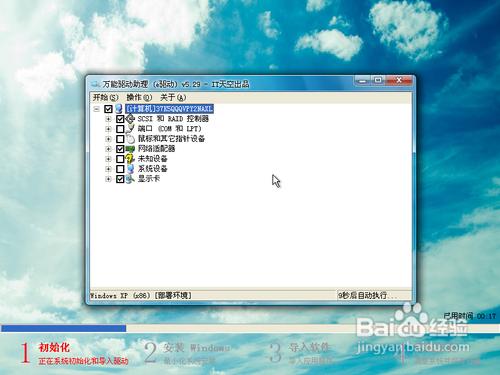Expand the 未知设备 node
500x375 pixels.
108,159
